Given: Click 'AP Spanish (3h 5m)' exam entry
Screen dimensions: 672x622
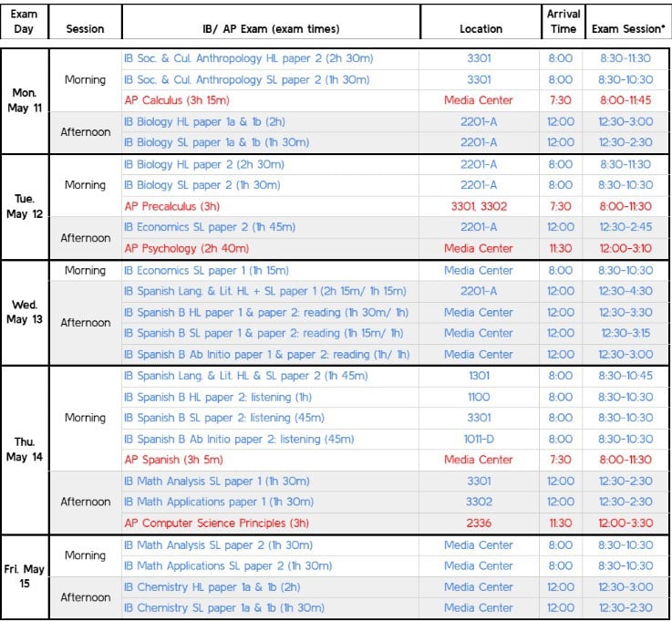Looking at the screenshot, I should pos(173,460).
